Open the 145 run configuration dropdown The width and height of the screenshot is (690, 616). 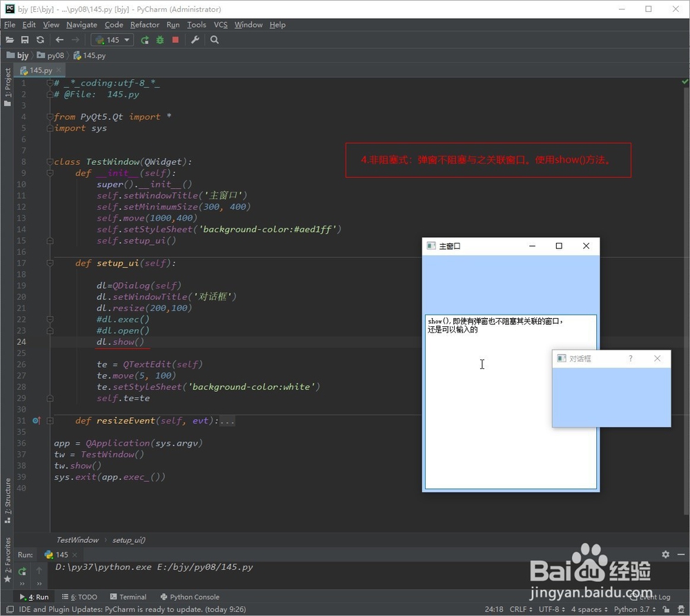pyautogui.click(x=112, y=40)
